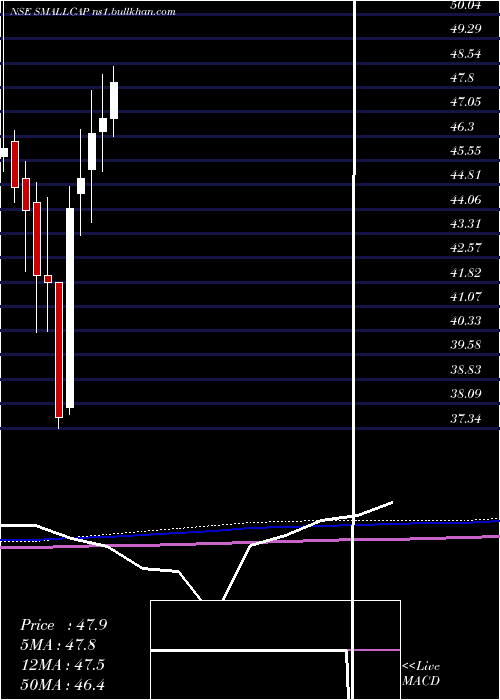This screenshot has height=700, width=500.
Task: Click the 43.31 price axis label
Action: pyautogui.click(x=467, y=223)
